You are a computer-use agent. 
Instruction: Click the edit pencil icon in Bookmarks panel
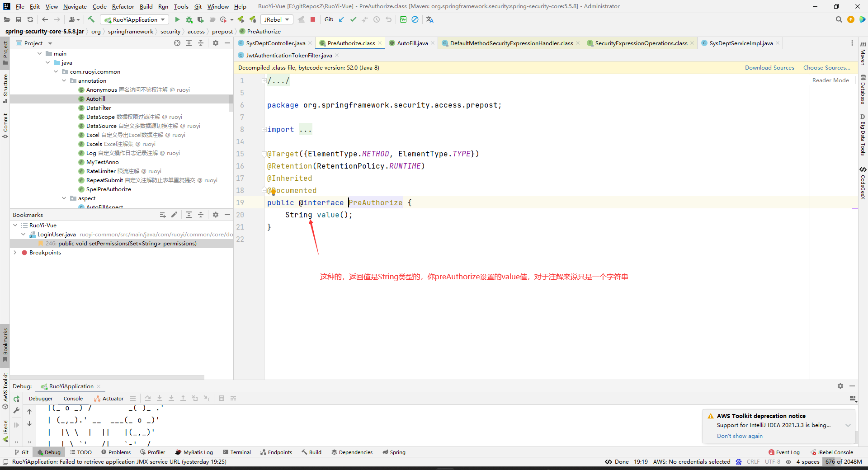pyautogui.click(x=174, y=215)
